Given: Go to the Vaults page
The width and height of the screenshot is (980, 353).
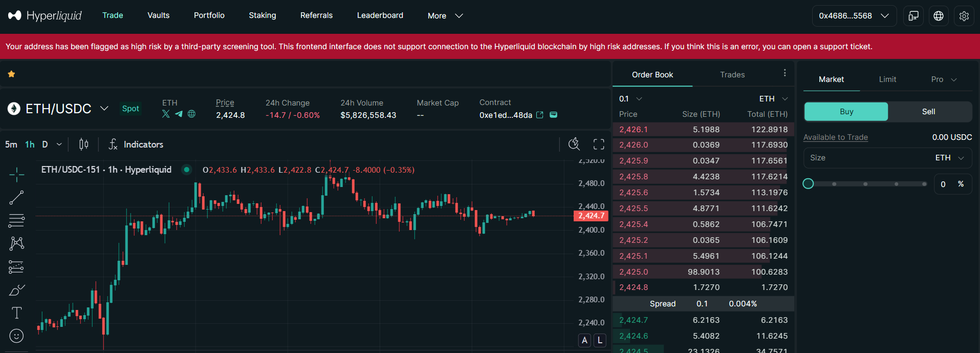Looking at the screenshot, I should (x=158, y=15).
